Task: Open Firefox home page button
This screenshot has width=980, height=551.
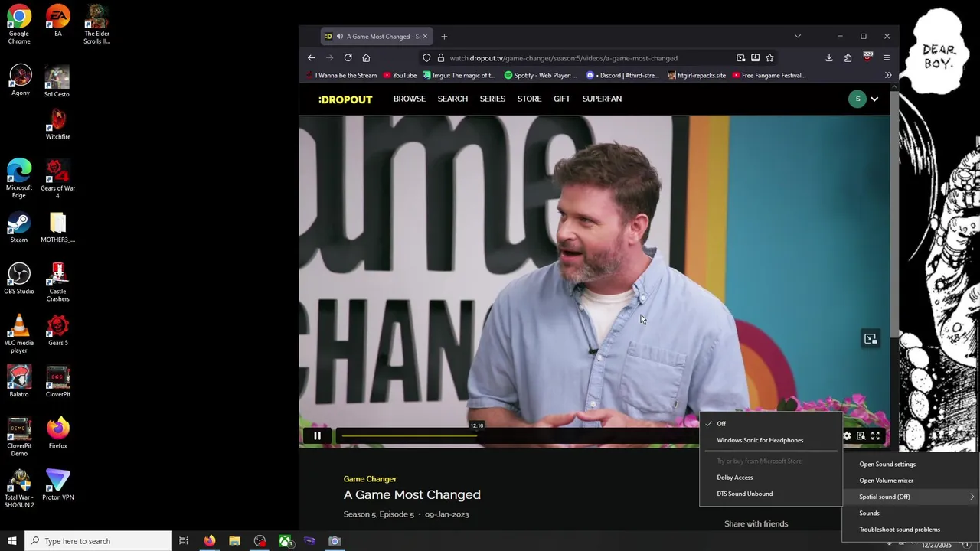Action: pos(366,58)
